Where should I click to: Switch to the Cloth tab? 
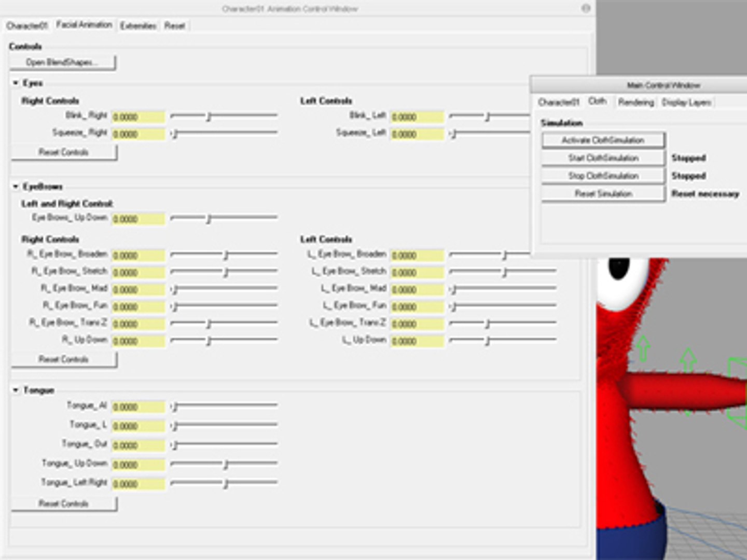tap(598, 101)
